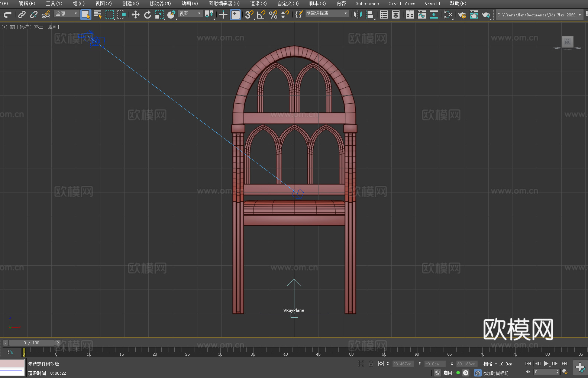
Task: Open 编辑(E) menu
Action: point(27,3)
